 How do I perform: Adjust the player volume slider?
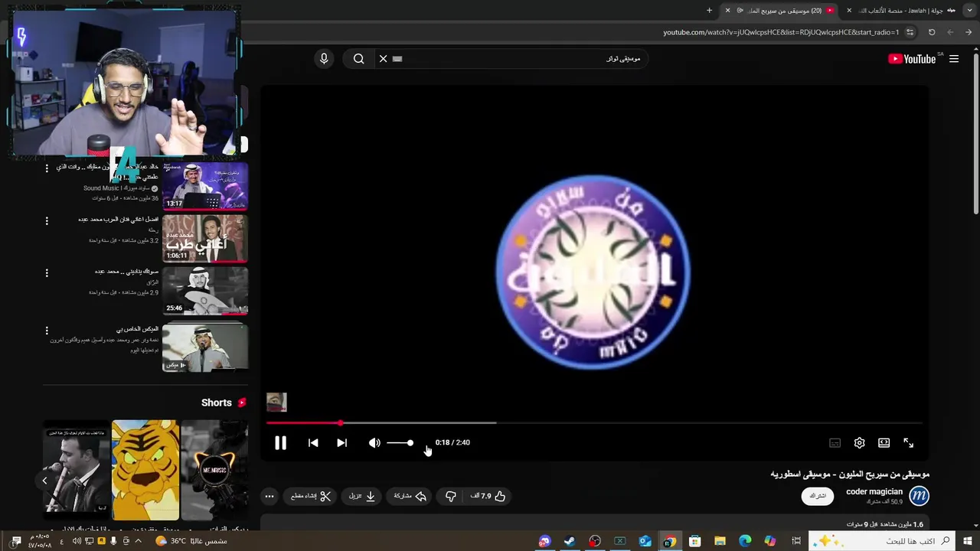point(400,442)
